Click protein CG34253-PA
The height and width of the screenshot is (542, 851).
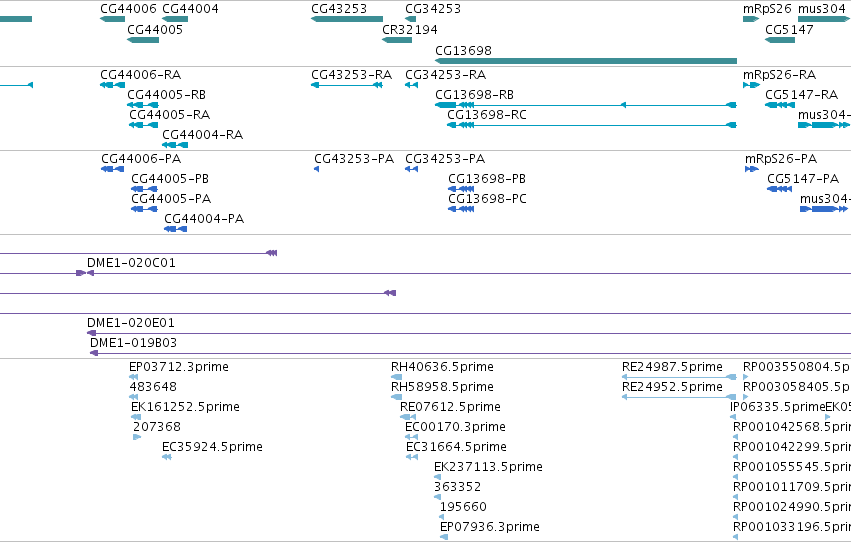(445, 158)
